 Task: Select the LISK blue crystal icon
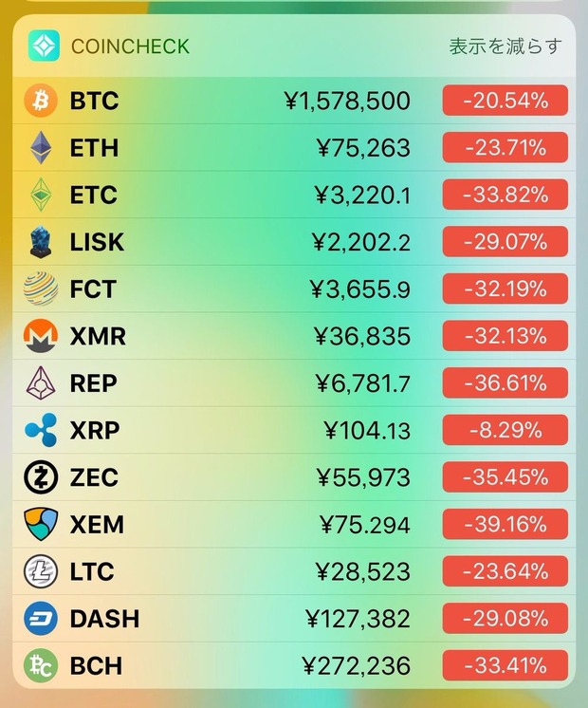click(x=41, y=242)
